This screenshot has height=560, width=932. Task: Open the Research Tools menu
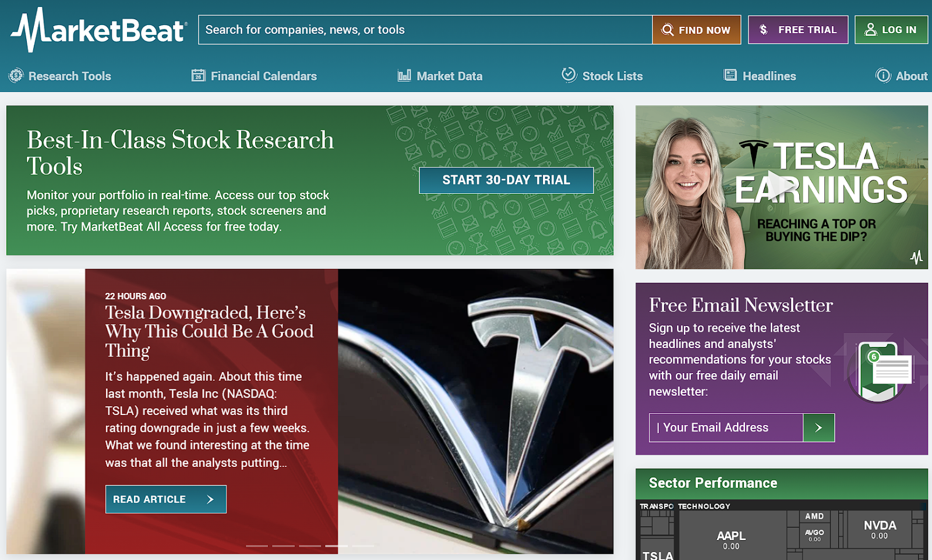tap(60, 76)
